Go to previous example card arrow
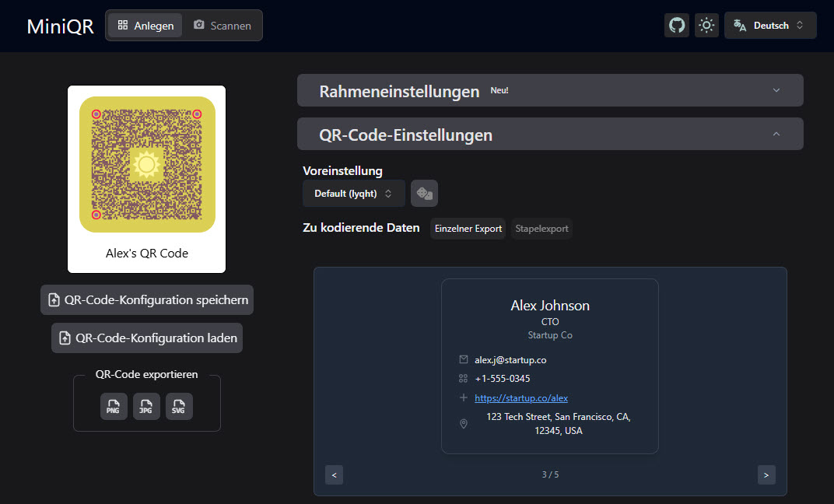The width and height of the screenshot is (834, 504). (334, 474)
